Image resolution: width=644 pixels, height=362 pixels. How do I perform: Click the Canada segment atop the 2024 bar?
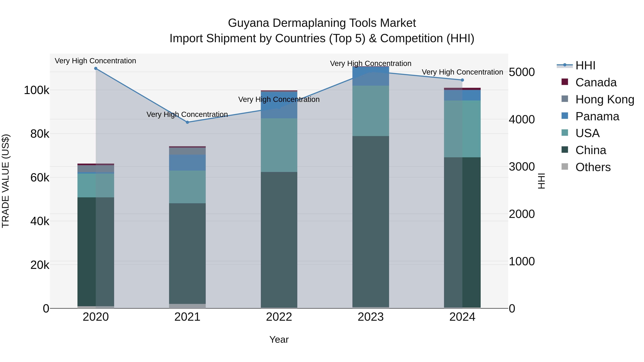[x=462, y=89]
